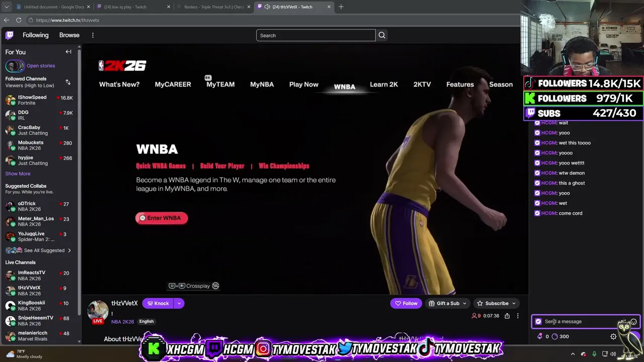Image resolution: width=644 pixels, height=362 pixels.
Task: Sort followed channels by viewers
Action: [x=68, y=82]
